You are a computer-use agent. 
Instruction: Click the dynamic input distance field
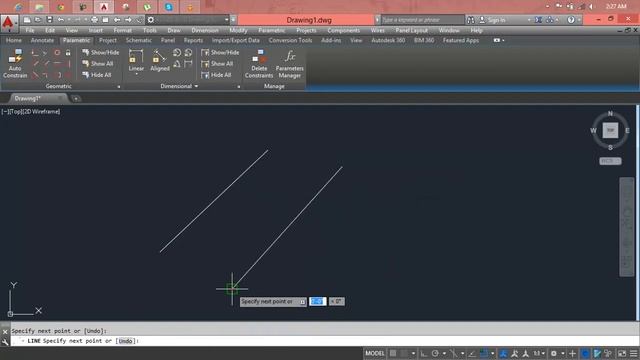point(318,301)
